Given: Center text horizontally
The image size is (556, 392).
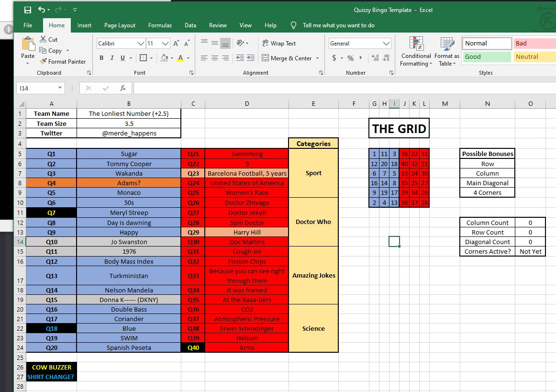Looking at the screenshot, I should click(x=215, y=58).
